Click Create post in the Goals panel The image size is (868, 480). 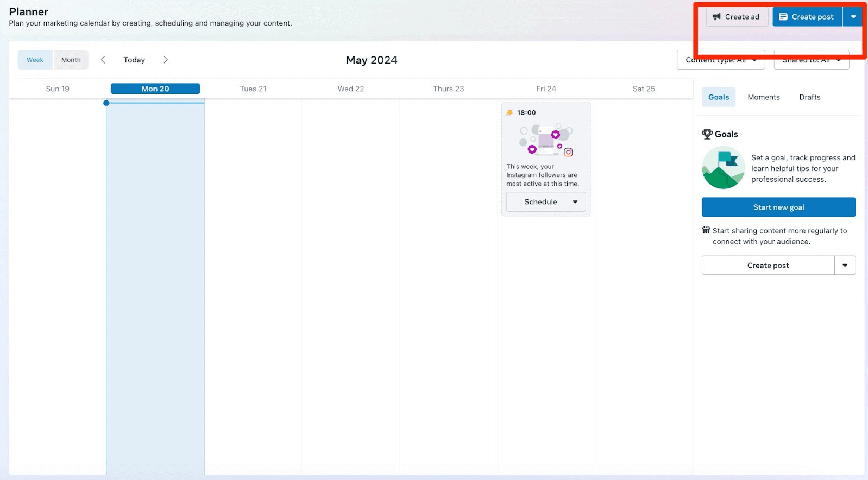pos(768,266)
